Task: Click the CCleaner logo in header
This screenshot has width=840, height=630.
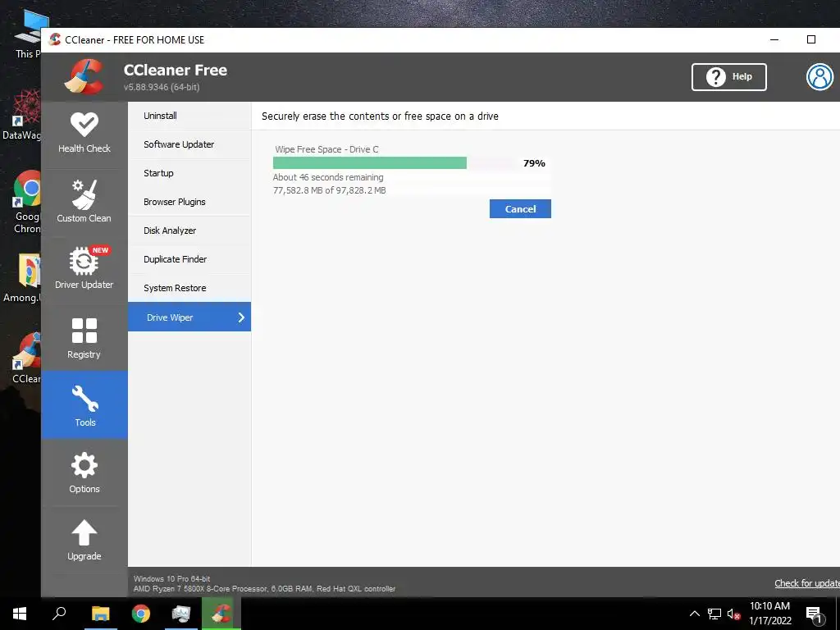Action: pyautogui.click(x=84, y=76)
